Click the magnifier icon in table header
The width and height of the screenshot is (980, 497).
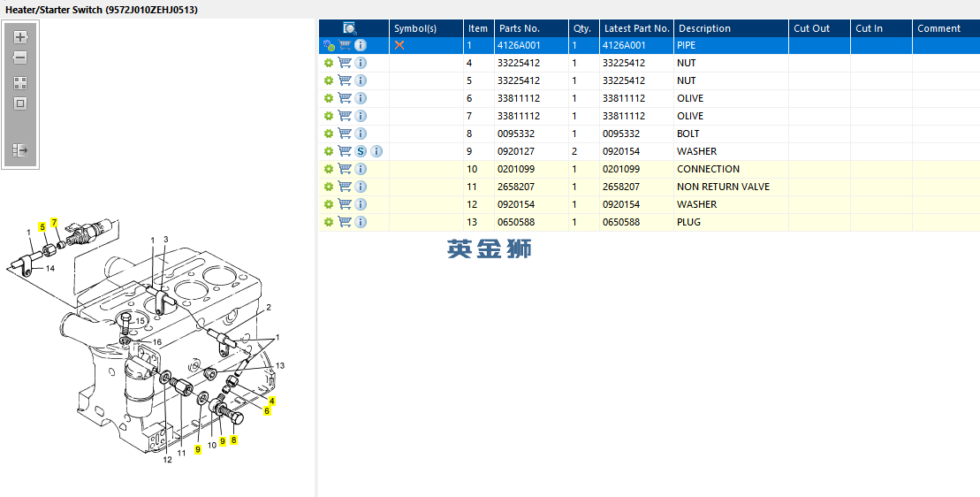coord(350,28)
